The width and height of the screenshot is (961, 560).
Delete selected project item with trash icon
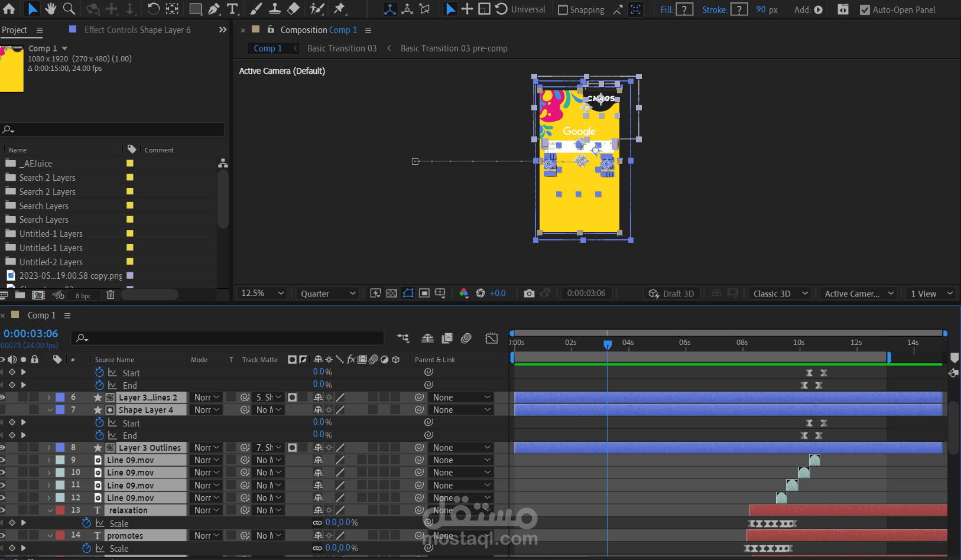coord(111,295)
